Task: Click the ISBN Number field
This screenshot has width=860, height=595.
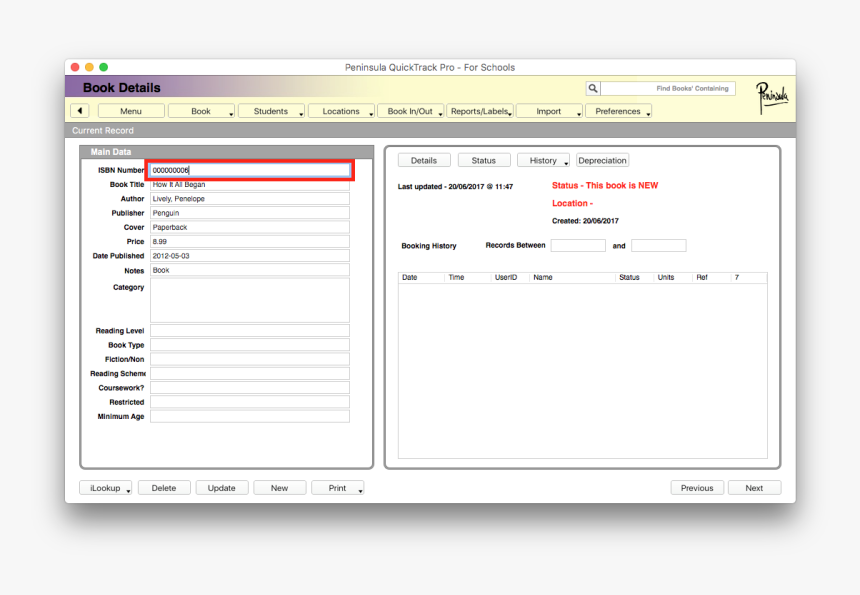Action: coord(250,170)
